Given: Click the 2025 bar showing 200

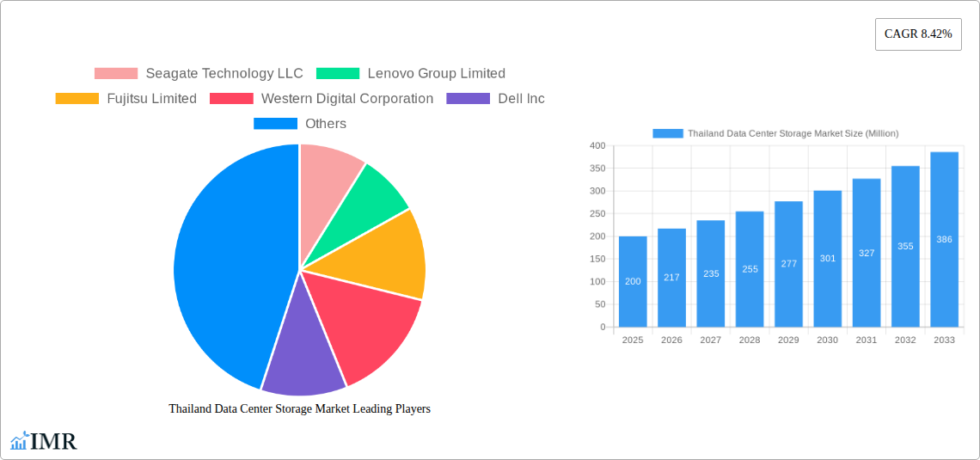Looking at the screenshot, I should (x=633, y=282).
